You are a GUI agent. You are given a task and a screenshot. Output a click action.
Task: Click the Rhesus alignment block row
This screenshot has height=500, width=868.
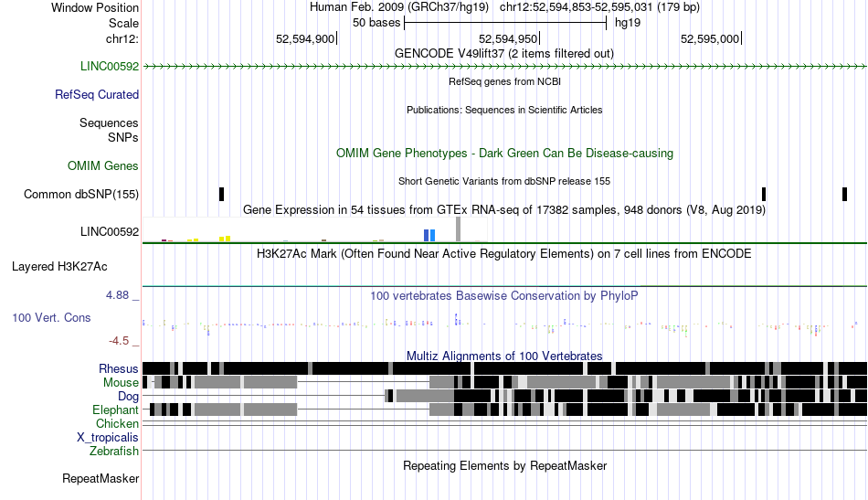point(505,368)
